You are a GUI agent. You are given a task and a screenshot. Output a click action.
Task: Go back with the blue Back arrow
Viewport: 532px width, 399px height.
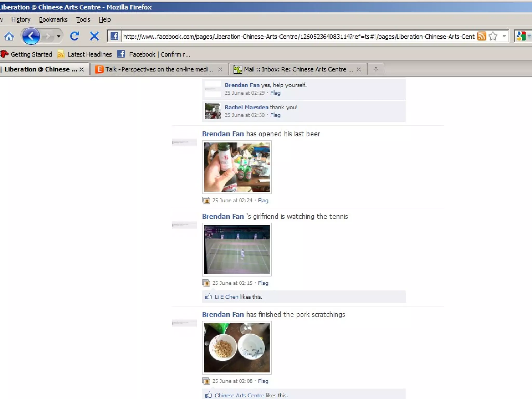click(x=31, y=36)
